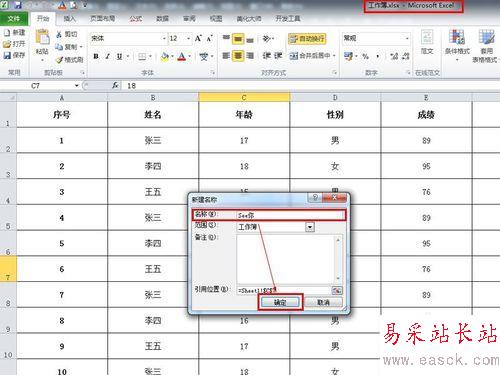Switch to the 页面布局 Page Layout tab
The height and width of the screenshot is (375, 500).
pyautogui.click(x=103, y=19)
